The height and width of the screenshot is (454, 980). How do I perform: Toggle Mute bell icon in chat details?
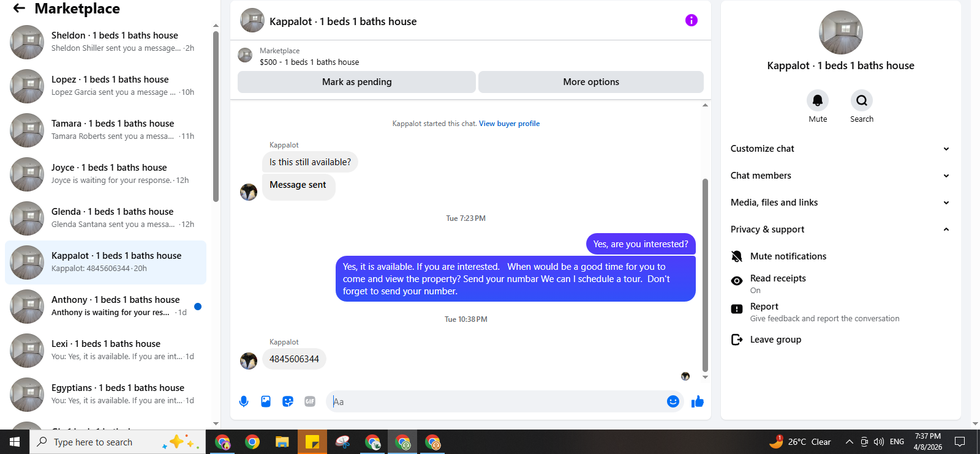click(x=818, y=100)
